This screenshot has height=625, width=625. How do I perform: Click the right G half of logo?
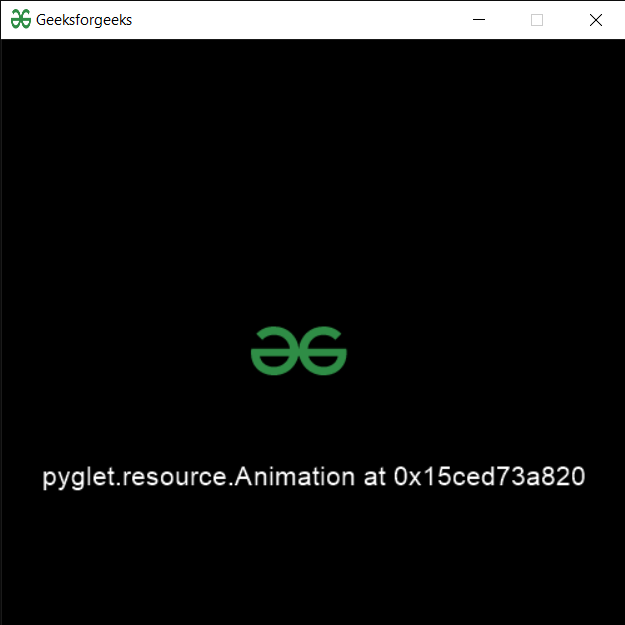tap(323, 351)
